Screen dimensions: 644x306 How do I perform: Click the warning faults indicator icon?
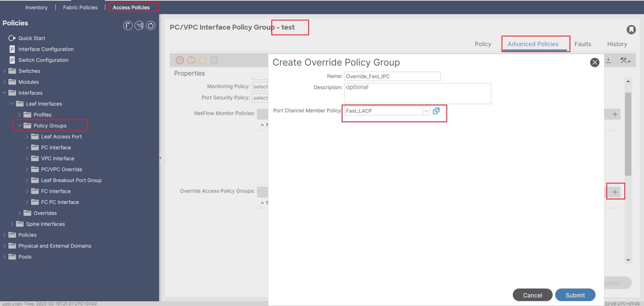[x=203, y=60]
